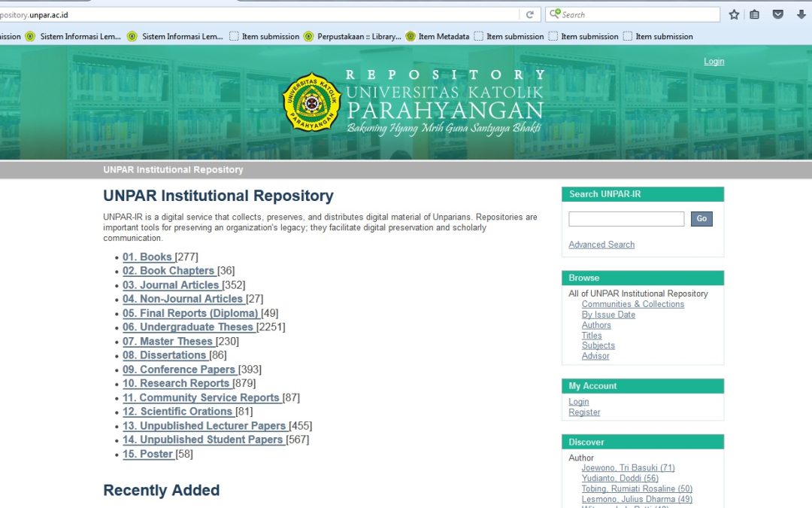Open the bookmarks list icon
This screenshot has width=812, height=508.
click(754, 14)
